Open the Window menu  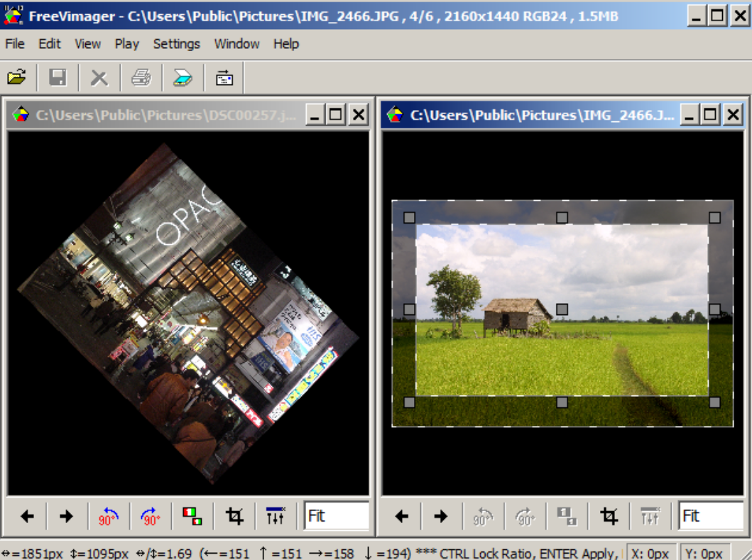coord(236,44)
